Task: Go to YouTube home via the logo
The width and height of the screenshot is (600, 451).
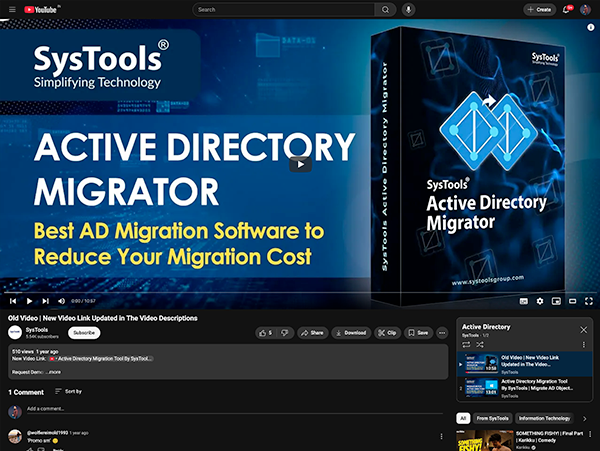Action: pos(41,10)
